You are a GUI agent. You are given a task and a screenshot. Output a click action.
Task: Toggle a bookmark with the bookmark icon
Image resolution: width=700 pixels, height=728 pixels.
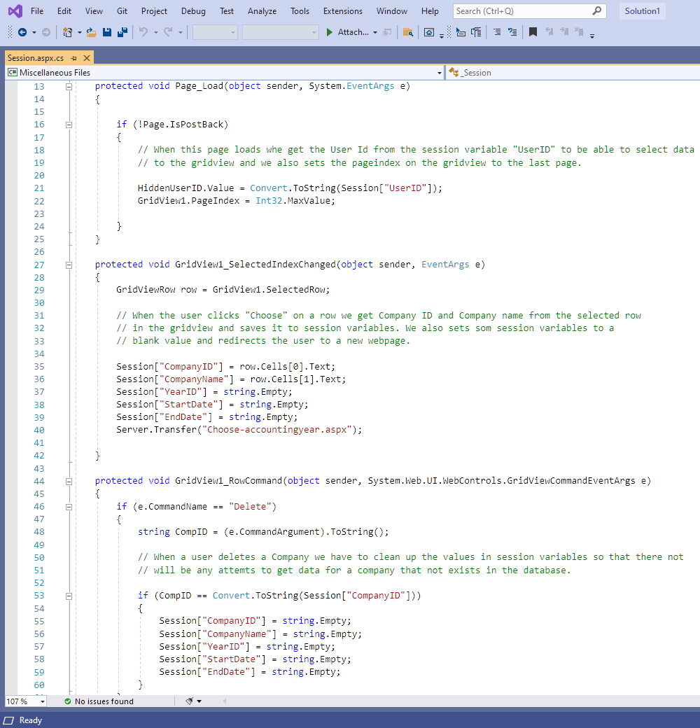[533, 32]
